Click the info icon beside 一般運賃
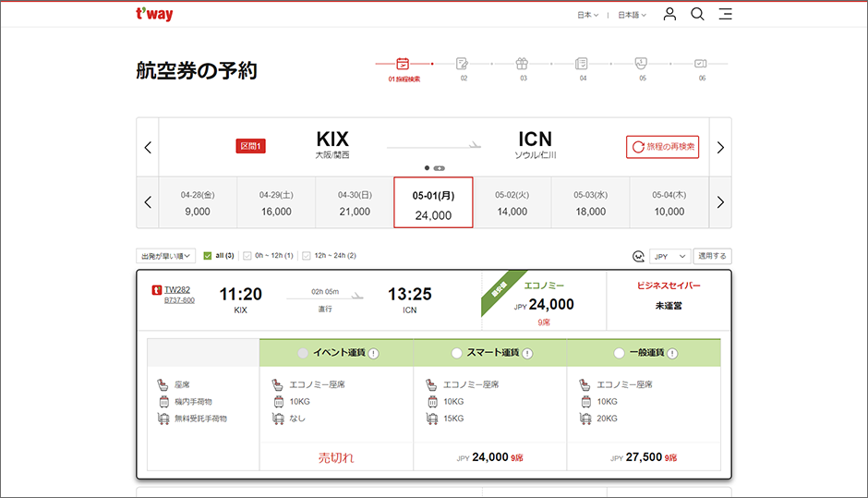Viewport: 868px width, 498px height. tap(671, 353)
